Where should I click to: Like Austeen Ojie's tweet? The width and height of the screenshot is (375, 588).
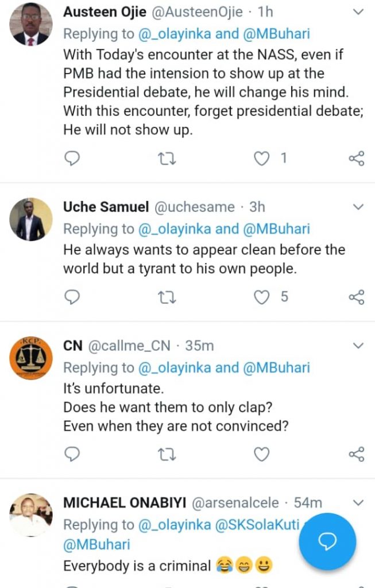tap(262, 158)
